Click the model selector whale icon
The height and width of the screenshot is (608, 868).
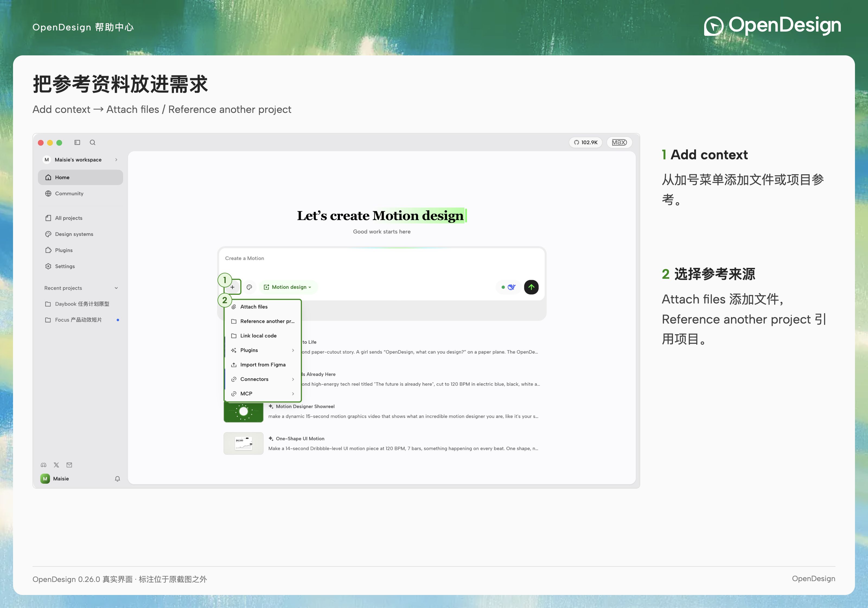click(x=509, y=287)
